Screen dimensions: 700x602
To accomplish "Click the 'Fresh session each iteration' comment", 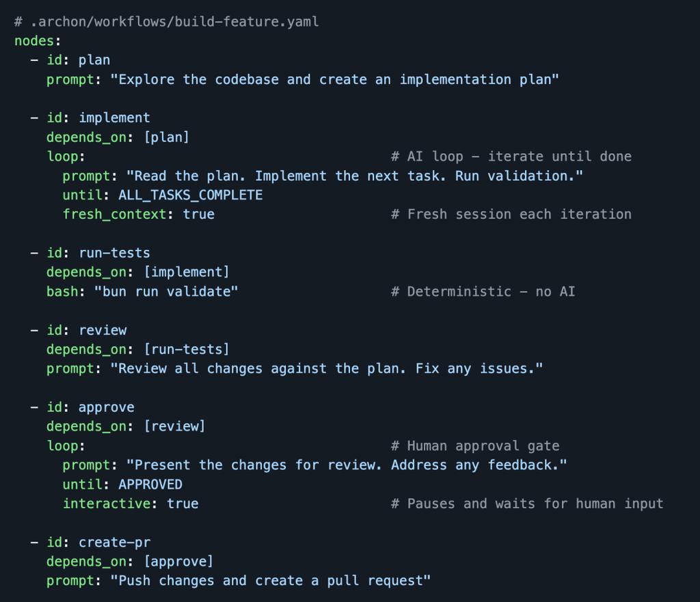I will [511, 215].
